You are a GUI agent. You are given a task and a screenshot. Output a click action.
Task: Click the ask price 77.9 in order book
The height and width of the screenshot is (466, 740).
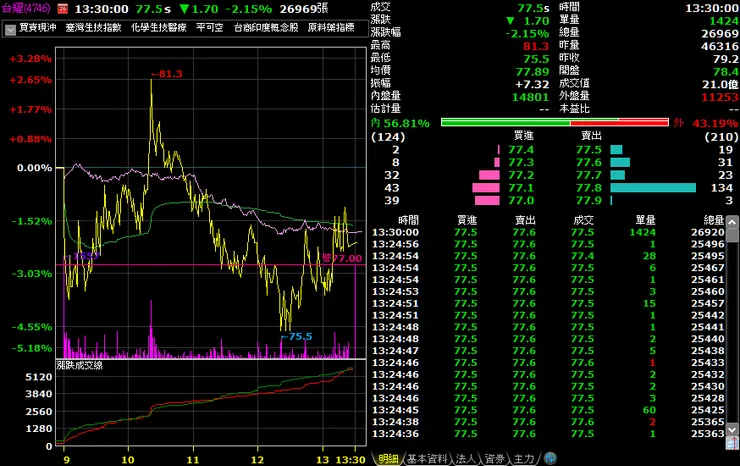pos(589,201)
